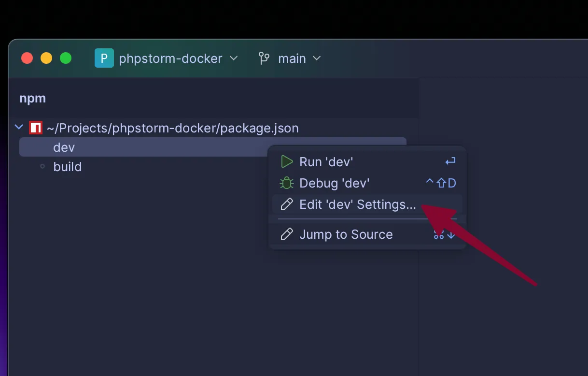The height and width of the screenshot is (376, 588).
Task: Click the bullet icon beside build
Action: point(42,166)
